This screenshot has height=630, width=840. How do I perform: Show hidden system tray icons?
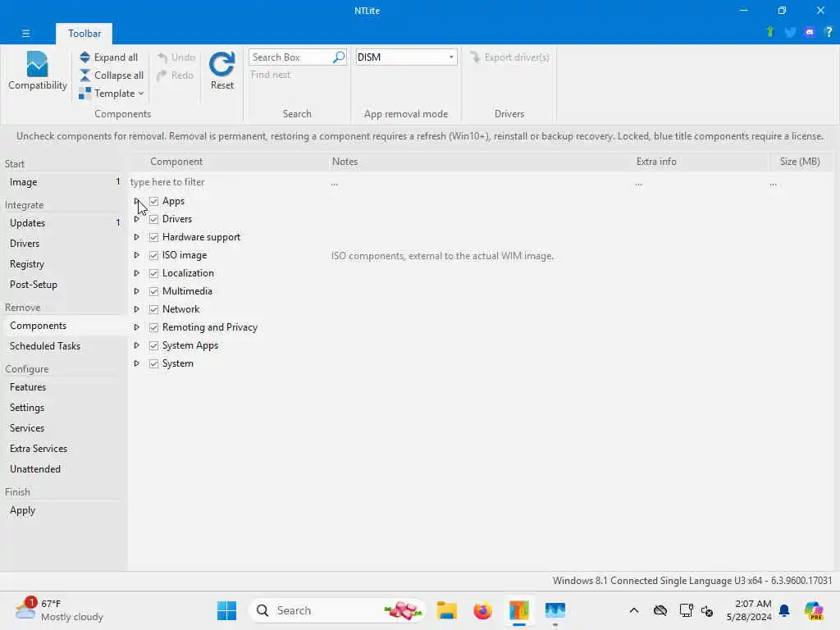(634, 610)
